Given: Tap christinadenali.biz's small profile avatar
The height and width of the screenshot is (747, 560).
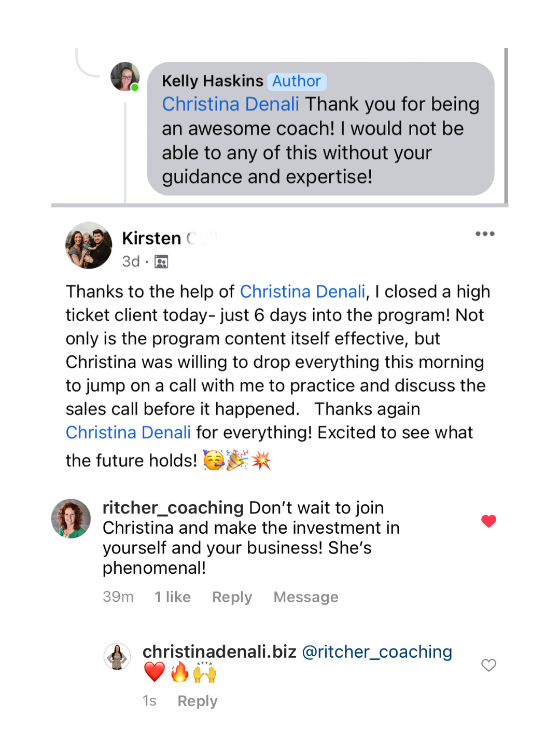Looking at the screenshot, I should tap(117, 656).
